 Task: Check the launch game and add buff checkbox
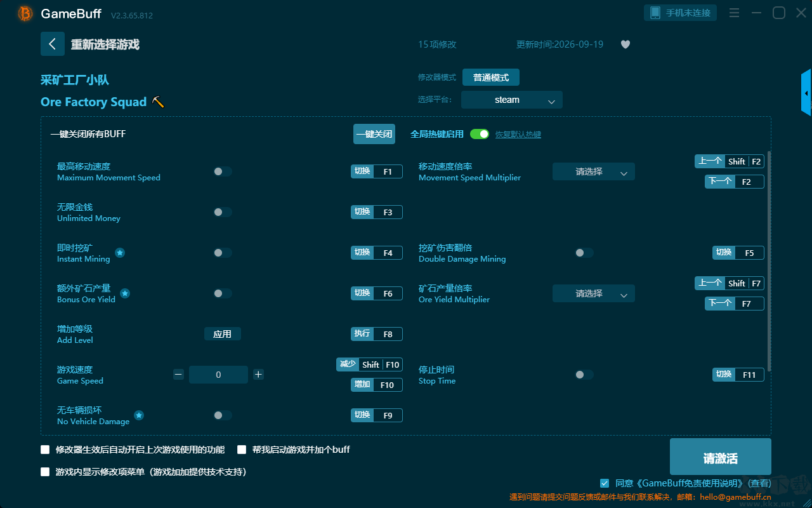[x=242, y=450]
